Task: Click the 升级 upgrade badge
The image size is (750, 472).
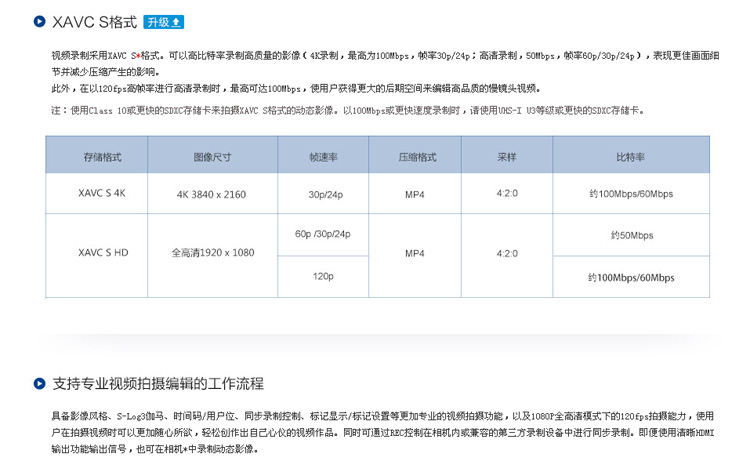Action: (164, 21)
